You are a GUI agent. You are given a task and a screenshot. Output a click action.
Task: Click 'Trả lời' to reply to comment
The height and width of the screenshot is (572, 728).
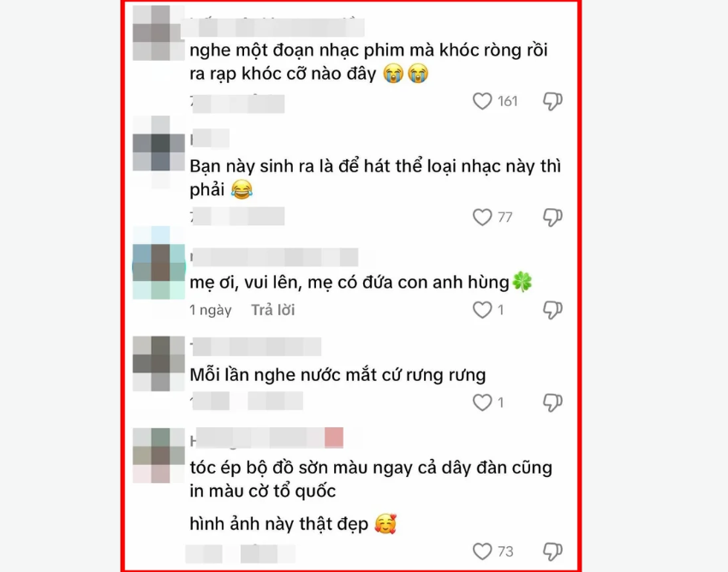273,310
